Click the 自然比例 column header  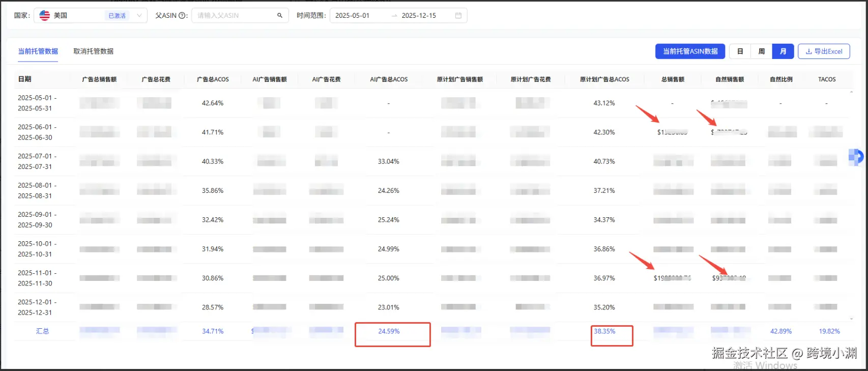pos(781,79)
